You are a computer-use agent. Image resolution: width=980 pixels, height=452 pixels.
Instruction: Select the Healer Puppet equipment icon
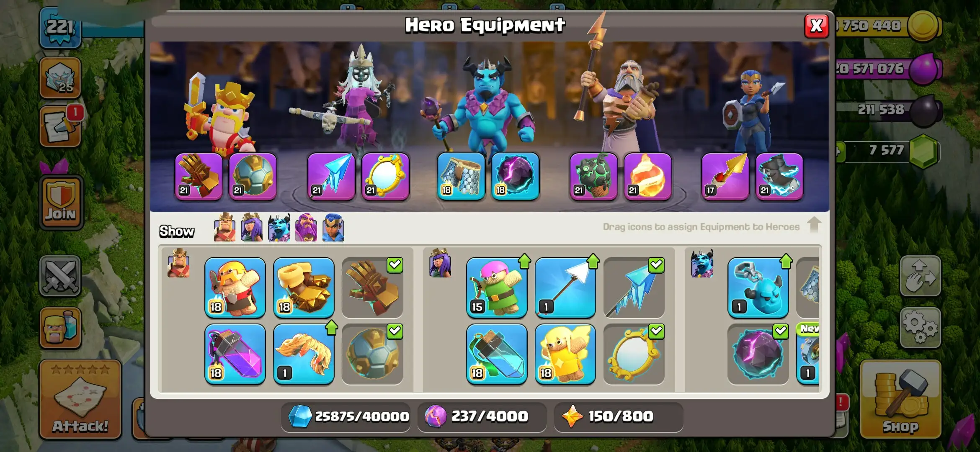(x=565, y=354)
